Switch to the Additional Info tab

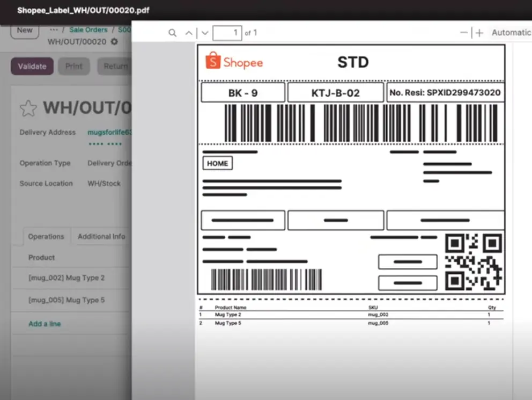pos(101,236)
